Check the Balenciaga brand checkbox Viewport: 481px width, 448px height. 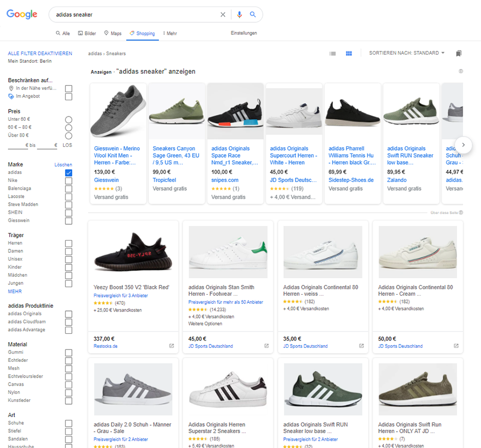(x=69, y=189)
